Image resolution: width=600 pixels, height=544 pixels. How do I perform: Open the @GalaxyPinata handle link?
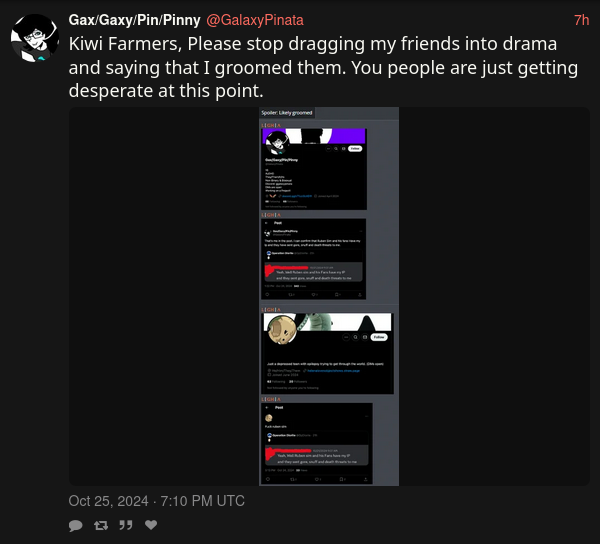(255, 20)
